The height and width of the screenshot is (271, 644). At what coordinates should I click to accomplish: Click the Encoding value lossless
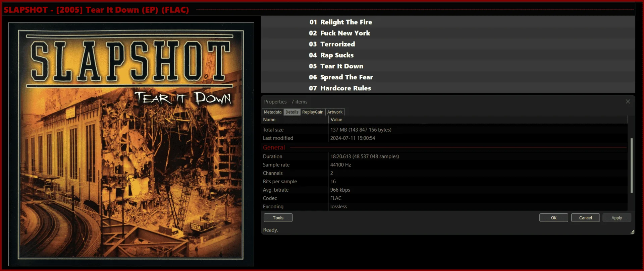[338, 207]
